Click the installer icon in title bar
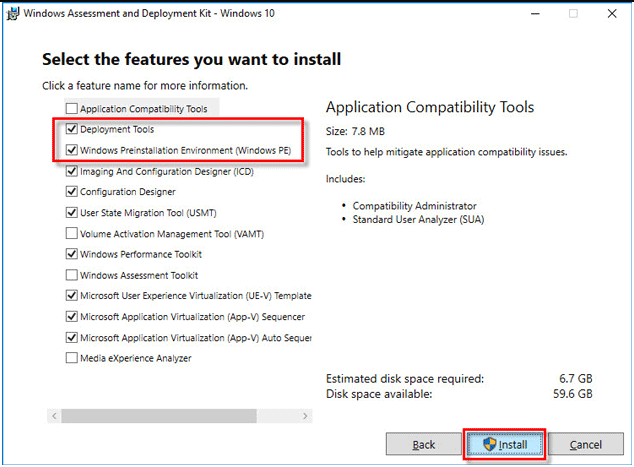 11,14
